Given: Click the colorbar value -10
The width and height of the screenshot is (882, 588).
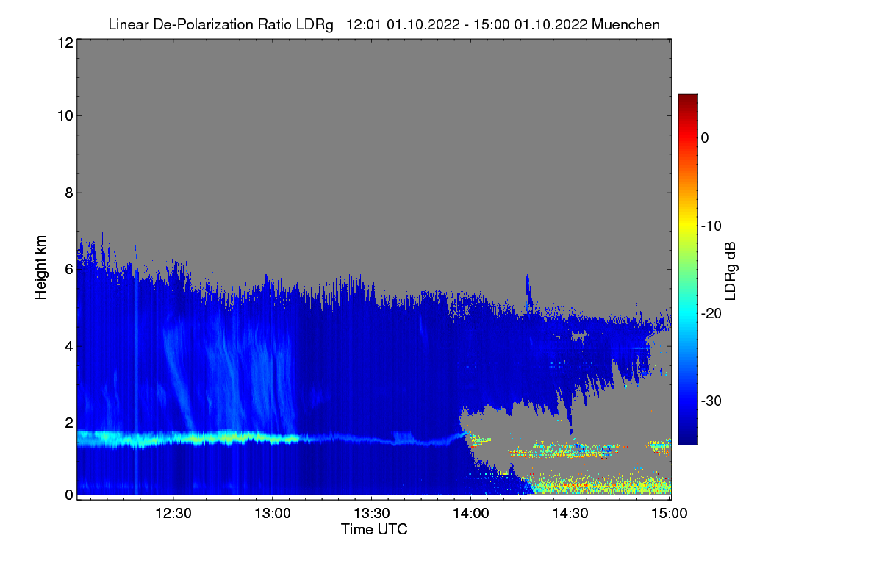Looking at the screenshot, I should click(711, 226).
